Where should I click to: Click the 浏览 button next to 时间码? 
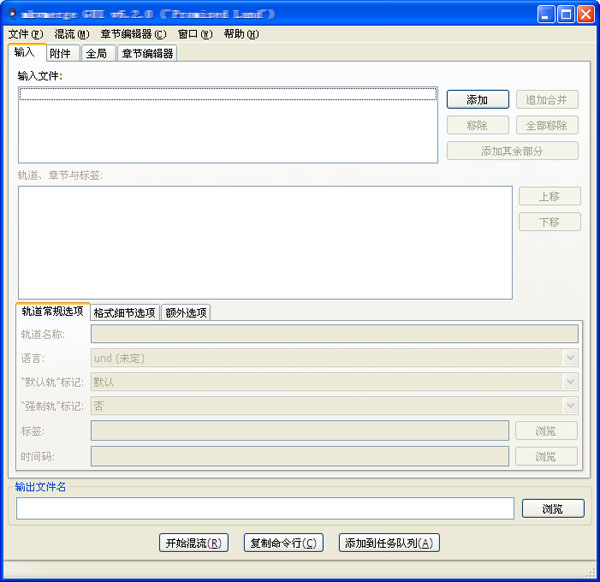pos(546,456)
